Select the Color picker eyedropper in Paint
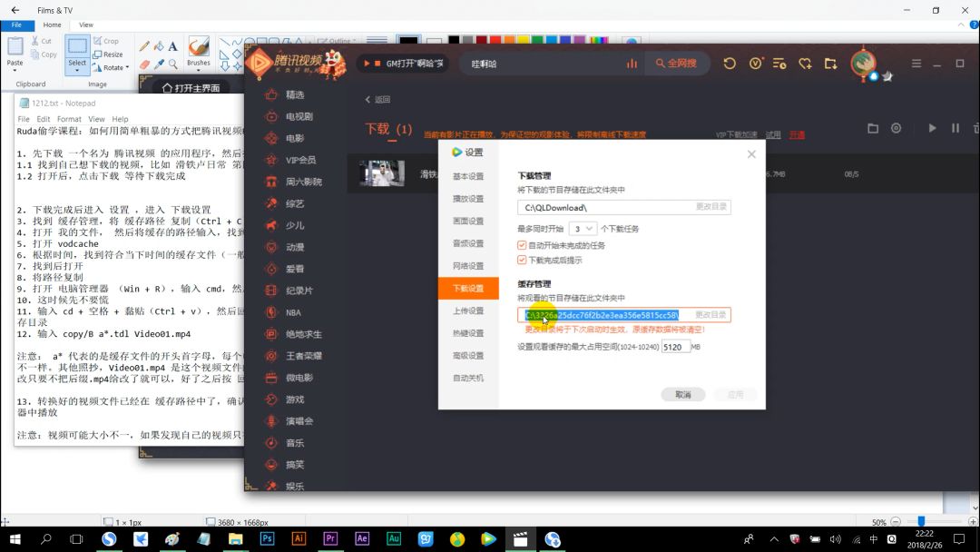 point(159,64)
